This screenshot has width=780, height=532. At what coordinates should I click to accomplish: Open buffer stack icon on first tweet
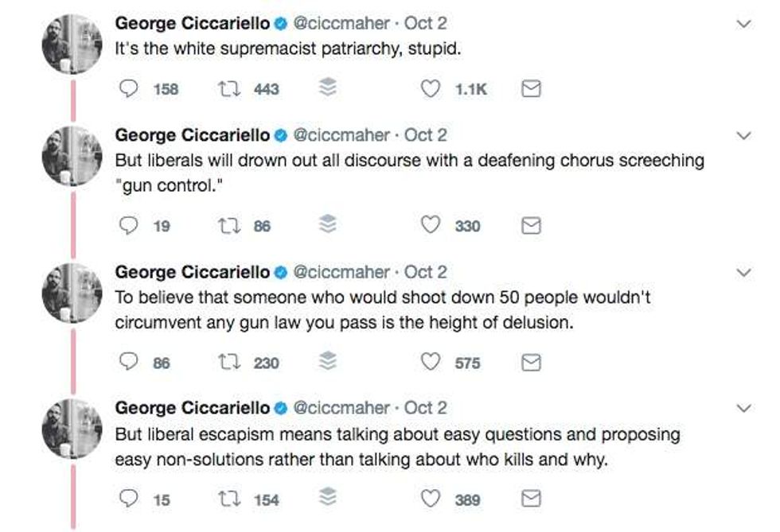click(x=327, y=89)
